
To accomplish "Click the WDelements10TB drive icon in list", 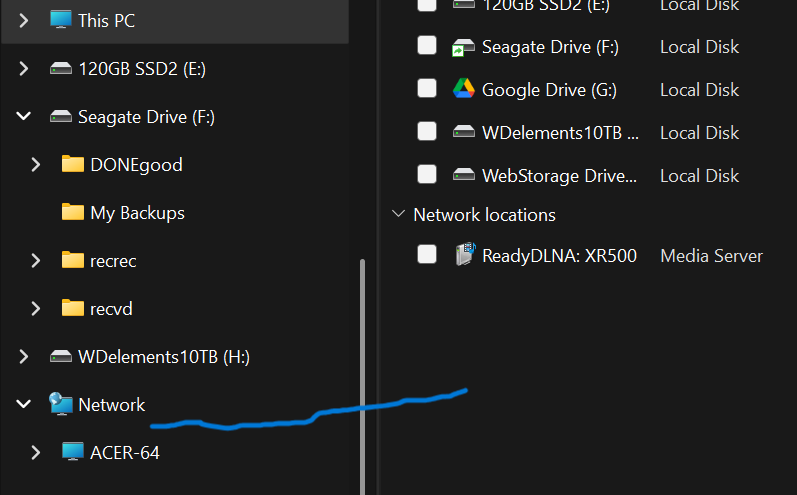I will 464,132.
